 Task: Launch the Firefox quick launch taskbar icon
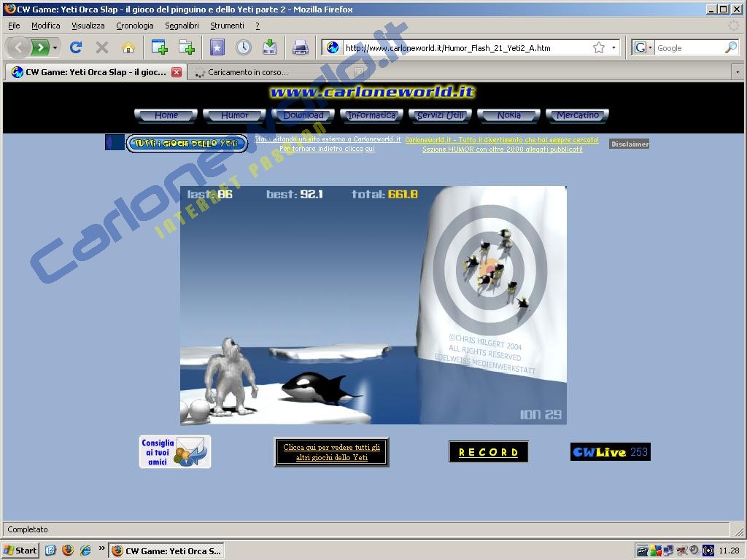68,551
